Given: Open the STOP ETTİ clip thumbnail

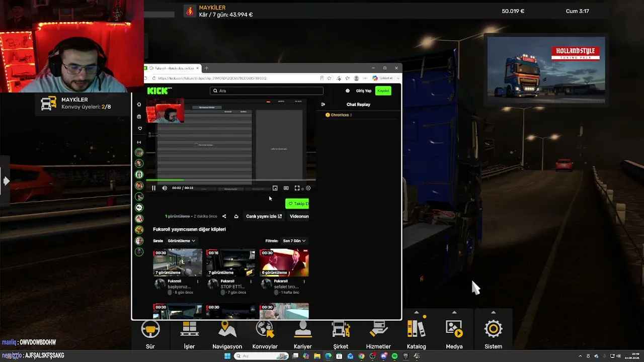Looking at the screenshot, I should click(230, 262).
